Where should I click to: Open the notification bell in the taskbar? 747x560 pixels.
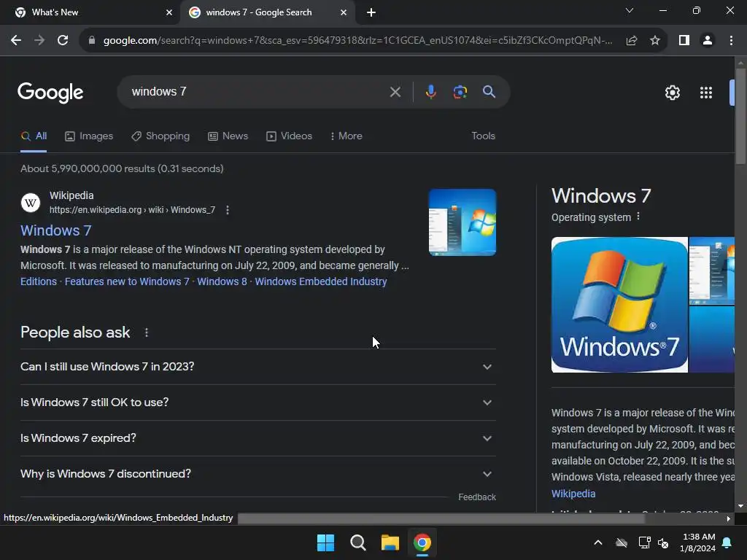(x=727, y=542)
